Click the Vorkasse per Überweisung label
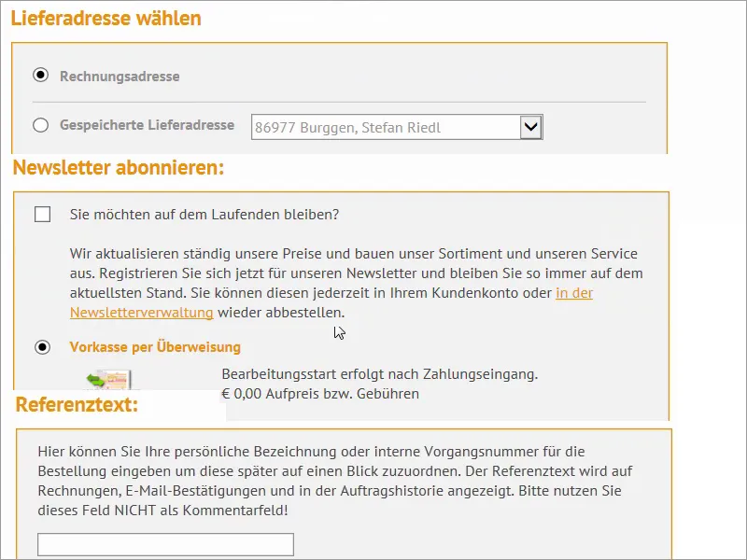Image resolution: width=747 pixels, height=560 pixels. [x=155, y=347]
